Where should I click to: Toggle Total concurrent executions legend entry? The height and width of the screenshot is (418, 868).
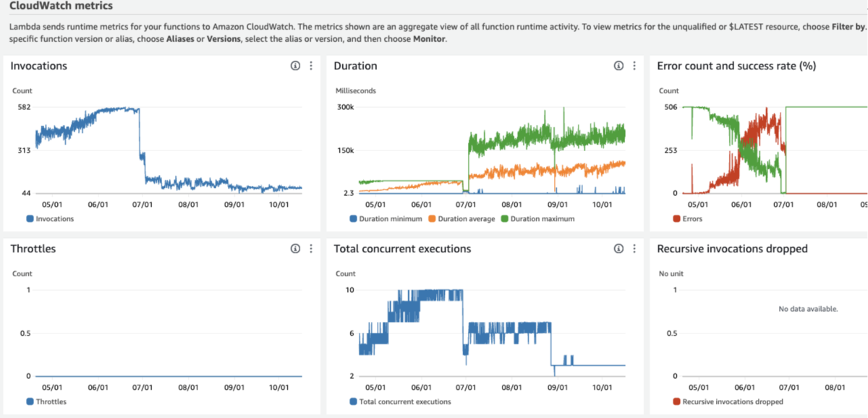coord(400,401)
